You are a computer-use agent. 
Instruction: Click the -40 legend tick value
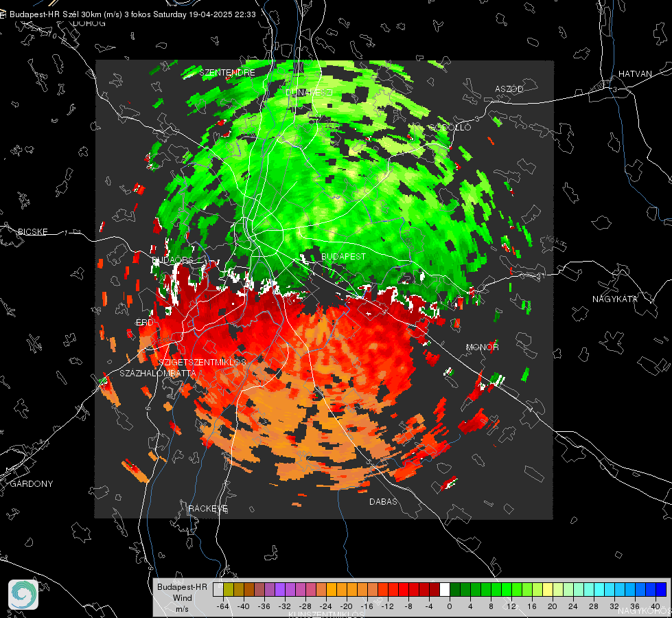pos(244,606)
